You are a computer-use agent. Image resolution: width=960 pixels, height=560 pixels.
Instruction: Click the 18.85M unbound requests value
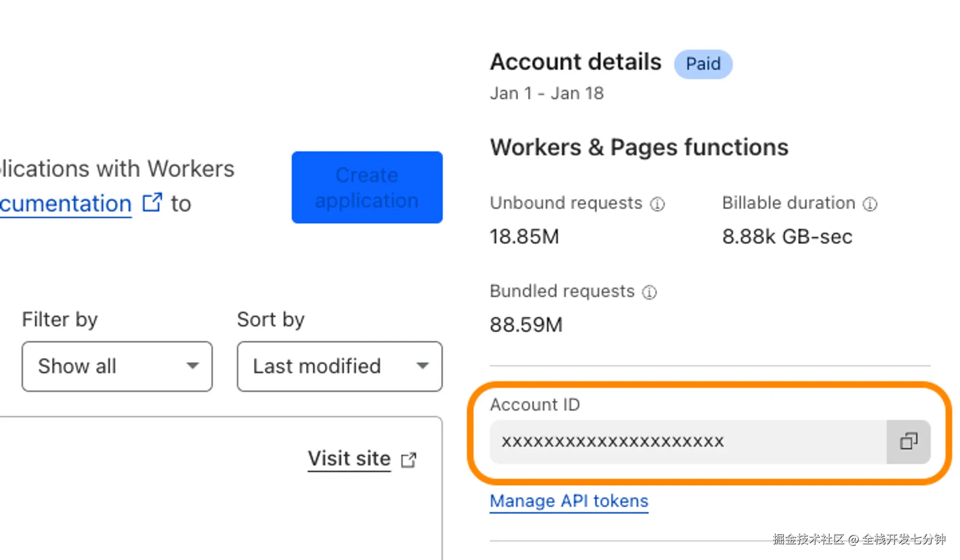tap(524, 237)
